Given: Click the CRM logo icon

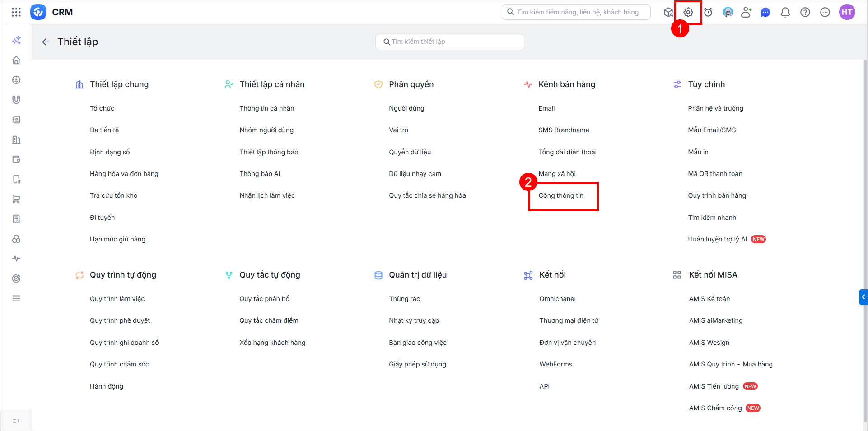Looking at the screenshot, I should [x=38, y=12].
